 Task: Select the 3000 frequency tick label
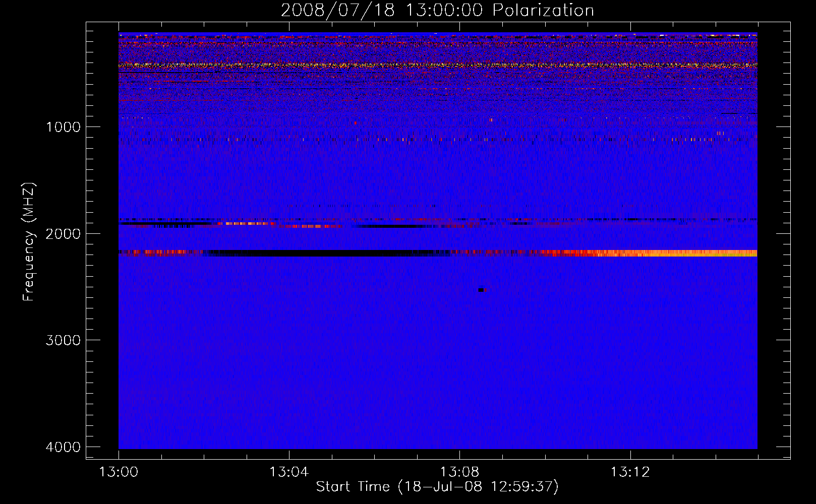coord(63,340)
